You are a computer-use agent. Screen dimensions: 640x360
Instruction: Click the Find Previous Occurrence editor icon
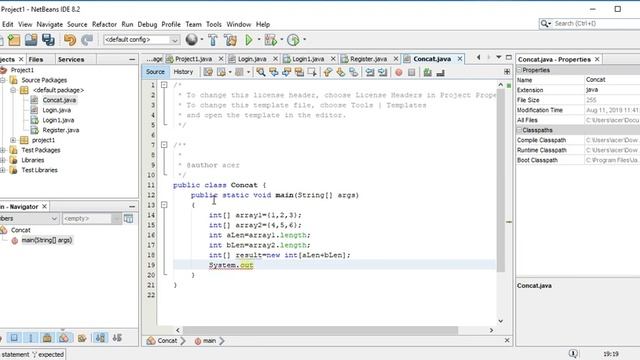[x=274, y=72]
